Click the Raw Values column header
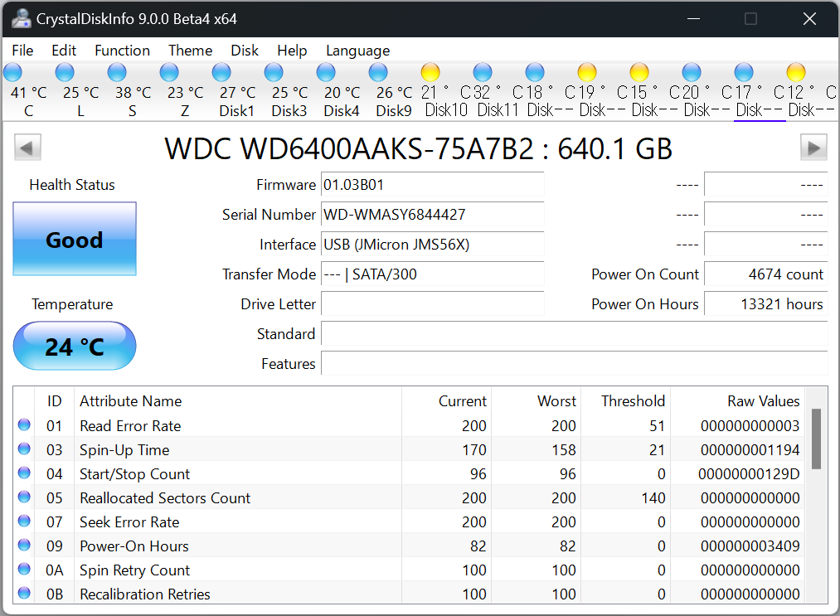The height and width of the screenshot is (616, 840). [764, 401]
